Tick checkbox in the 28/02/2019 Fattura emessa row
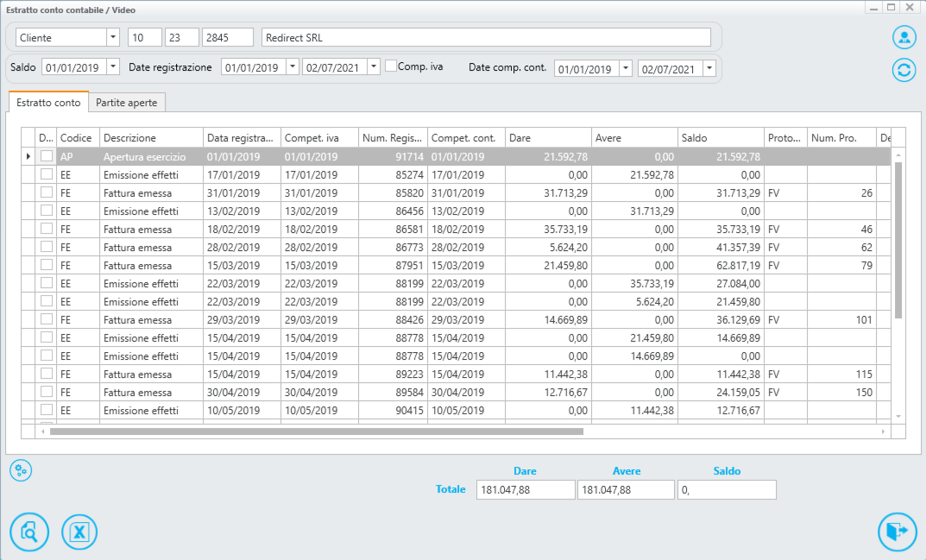 [46, 247]
